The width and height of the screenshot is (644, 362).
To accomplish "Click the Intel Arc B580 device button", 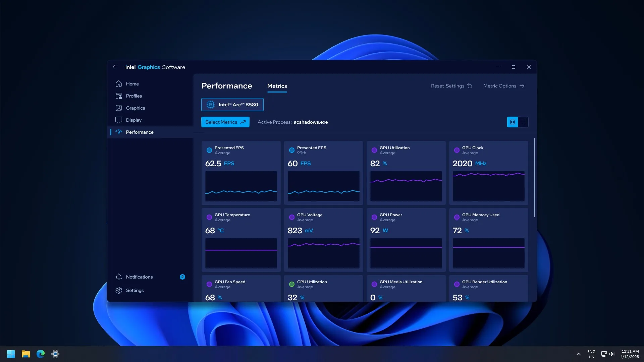I will coord(232,105).
